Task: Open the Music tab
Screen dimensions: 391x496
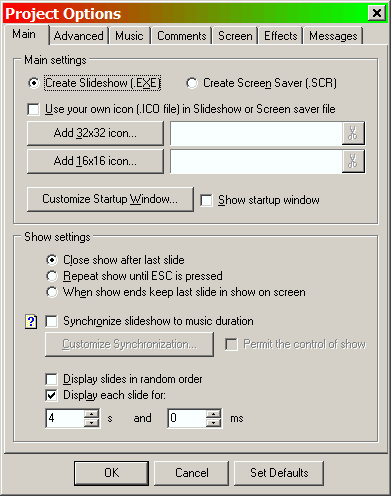Action: pyautogui.click(x=129, y=36)
